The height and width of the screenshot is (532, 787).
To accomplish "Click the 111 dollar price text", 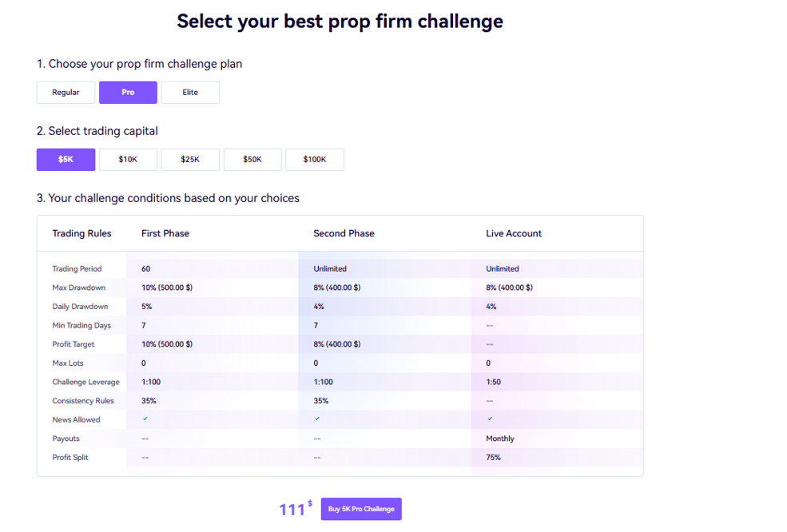I will pyautogui.click(x=292, y=510).
